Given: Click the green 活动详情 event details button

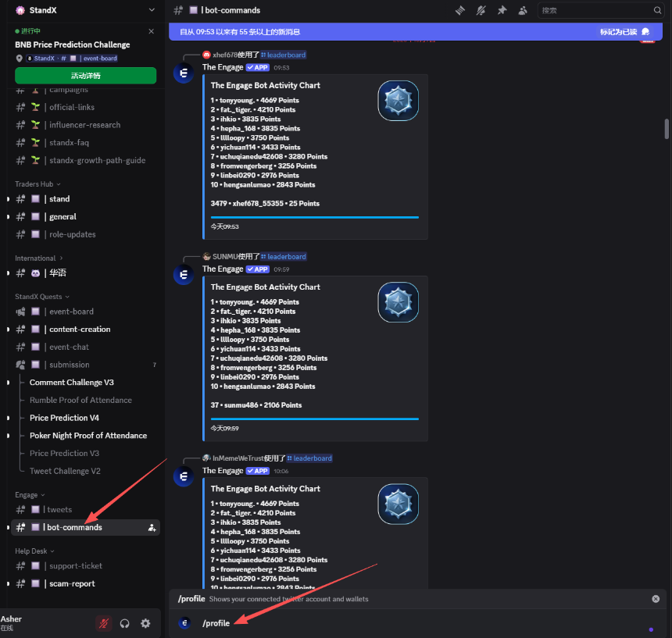Looking at the screenshot, I should (85, 76).
